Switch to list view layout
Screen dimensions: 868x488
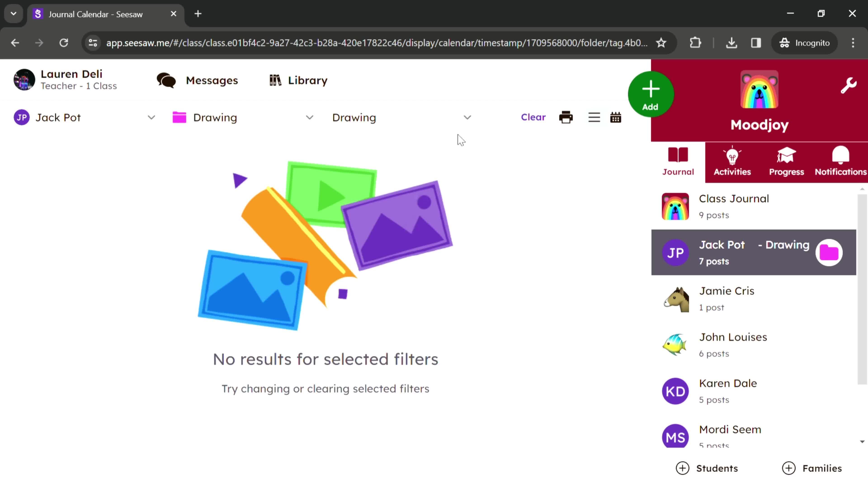coord(594,117)
